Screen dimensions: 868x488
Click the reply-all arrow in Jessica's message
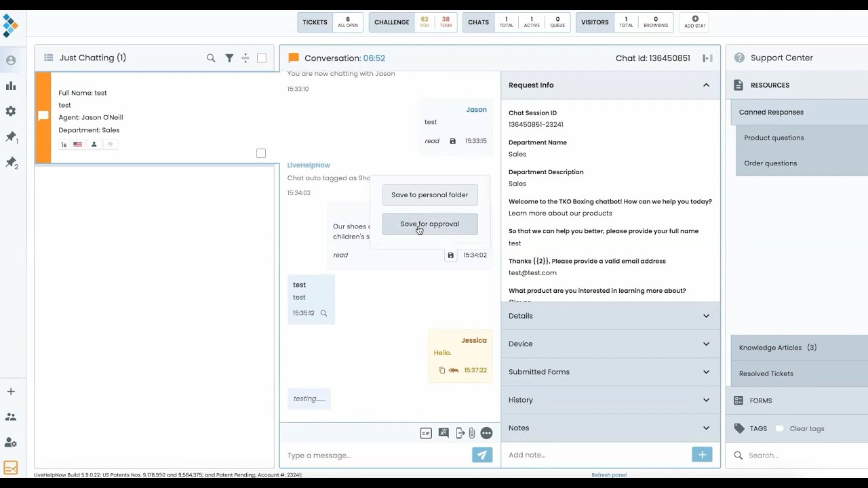(x=454, y=370)
